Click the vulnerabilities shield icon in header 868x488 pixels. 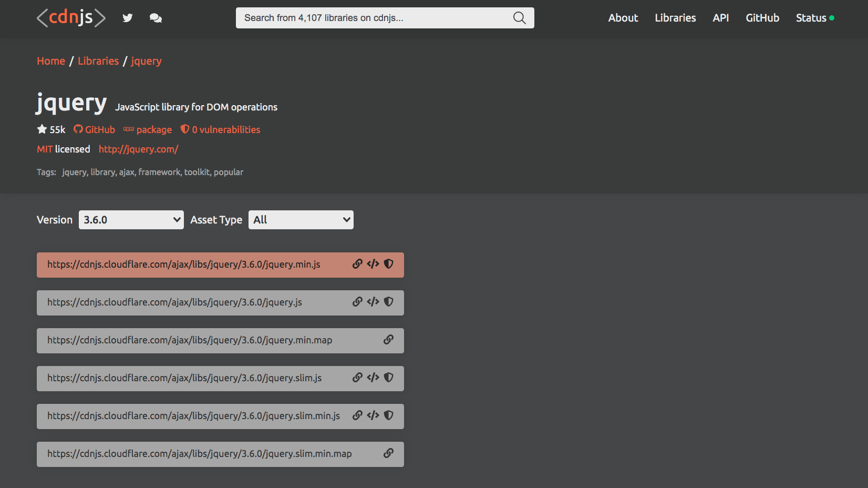[185, 129]
